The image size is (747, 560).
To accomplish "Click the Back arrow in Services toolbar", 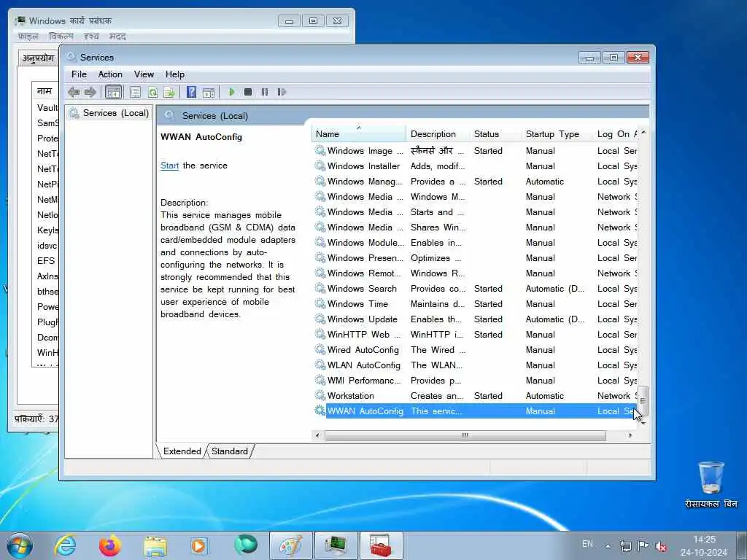I will [x=74, y=92].
